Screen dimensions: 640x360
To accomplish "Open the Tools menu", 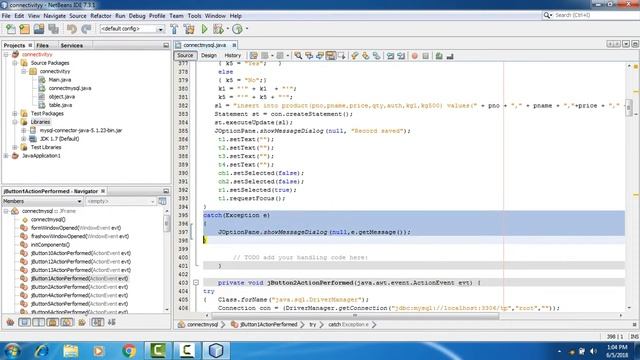I will pyautogui.click(x=194, y=16).
